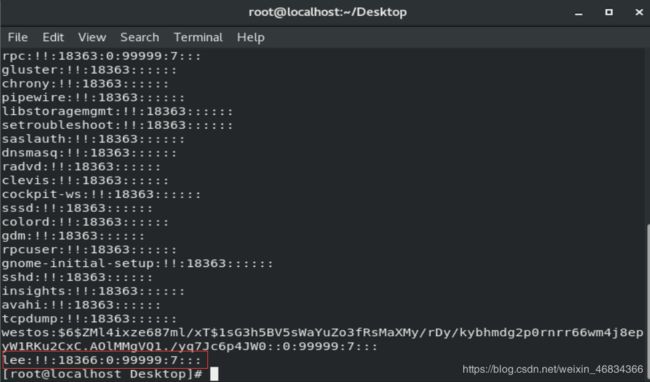Open the Edit menu
The image size is (650, 382).
click(x=53, y=37)
